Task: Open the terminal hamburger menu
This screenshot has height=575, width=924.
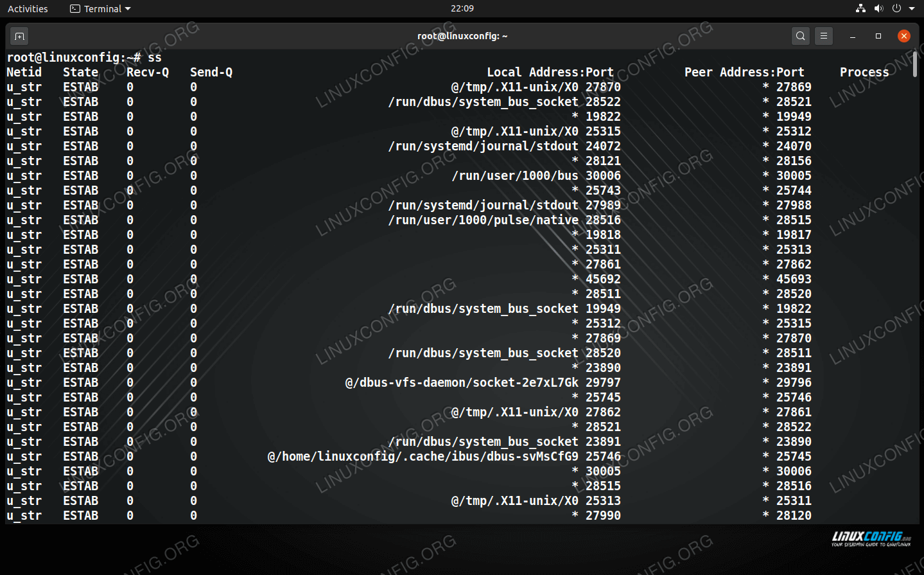Action: point(824,36)
